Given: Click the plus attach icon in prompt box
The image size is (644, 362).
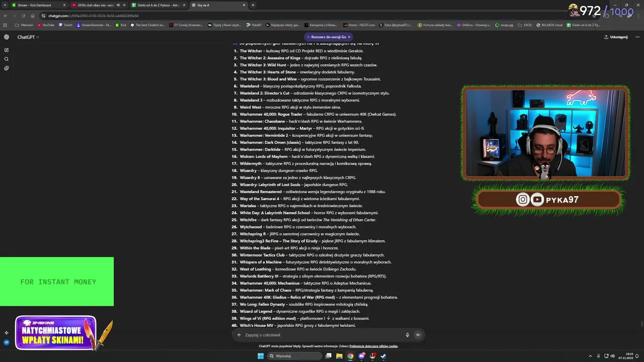Looking at the screenshot, I should (239, 335).
